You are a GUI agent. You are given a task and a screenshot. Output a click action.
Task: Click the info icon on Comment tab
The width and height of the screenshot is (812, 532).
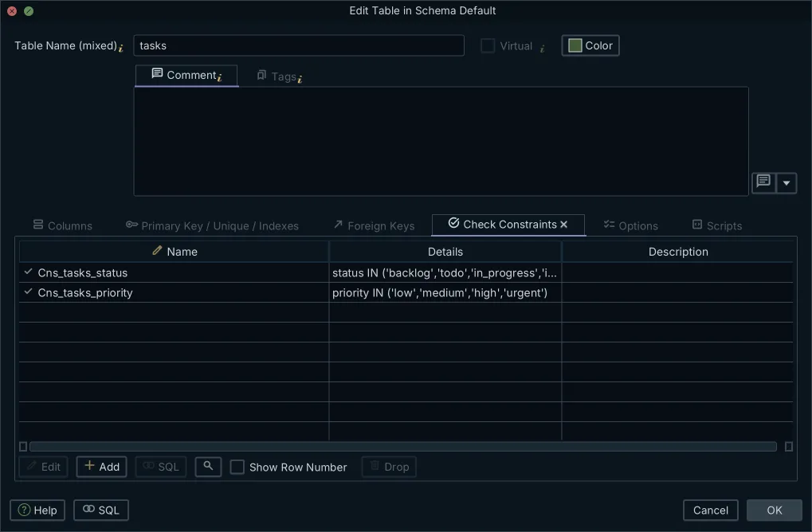click(220, 77)
